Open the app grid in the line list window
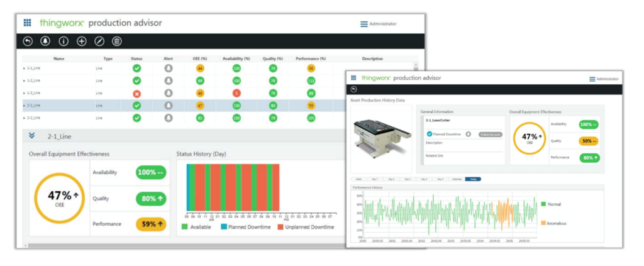Image resolution: width=644 pixels, height=266 pixels. point(27,23)
